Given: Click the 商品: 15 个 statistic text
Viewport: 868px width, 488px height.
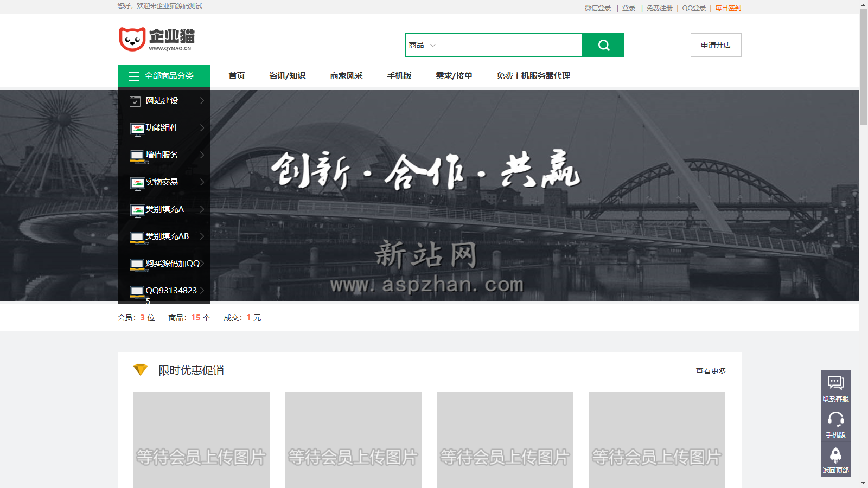Looking at the screenshot, I should pos(189,318).
